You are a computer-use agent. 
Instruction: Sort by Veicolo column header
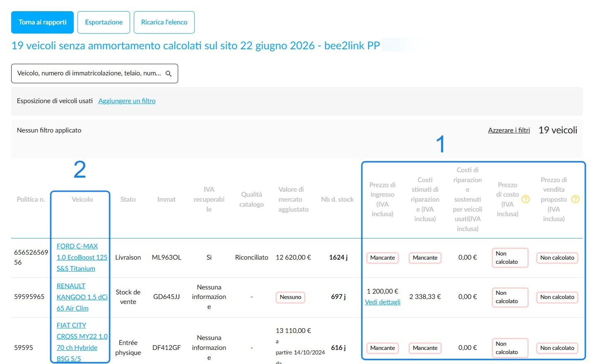click(82, 199)
